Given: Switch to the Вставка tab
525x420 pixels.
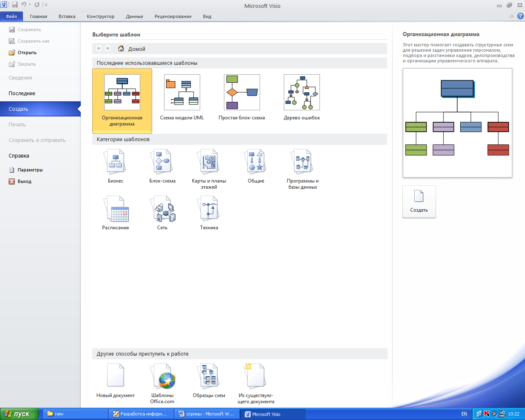Looking at the screenshot, I should click(67, 16).
